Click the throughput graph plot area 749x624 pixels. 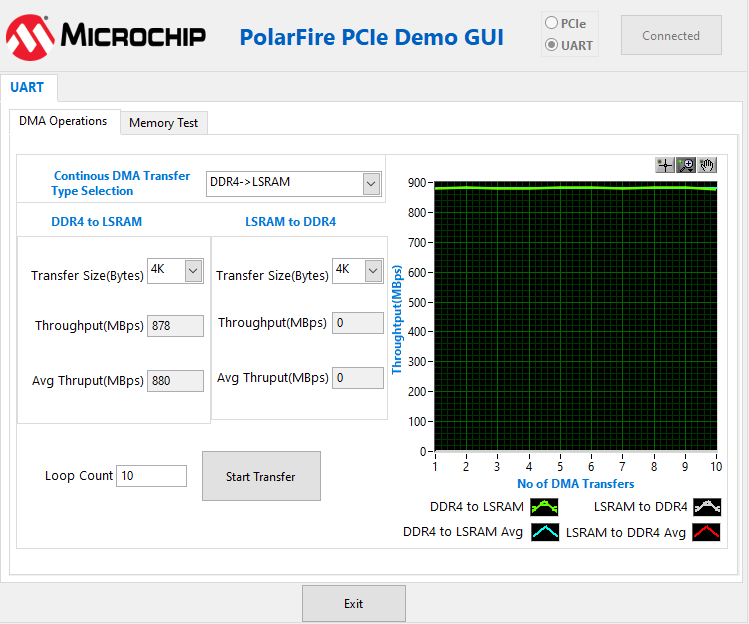click(x=576, y=316)
